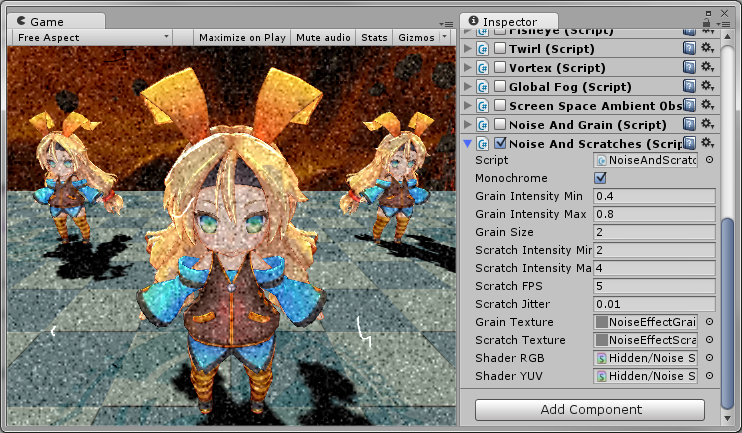The height and width of the screenshot is (433, 742).
Task: Click the NoiseEffectScratch texture field
Action: 645,340
